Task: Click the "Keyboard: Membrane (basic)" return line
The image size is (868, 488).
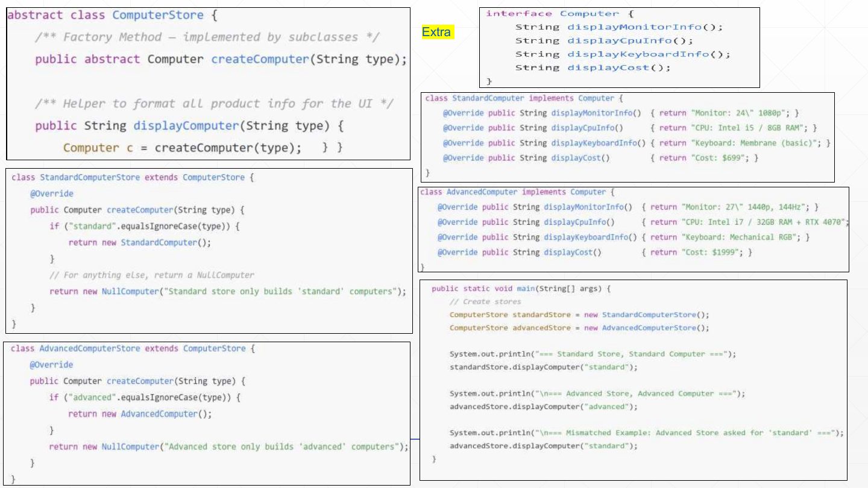Action: click(637, 143)
